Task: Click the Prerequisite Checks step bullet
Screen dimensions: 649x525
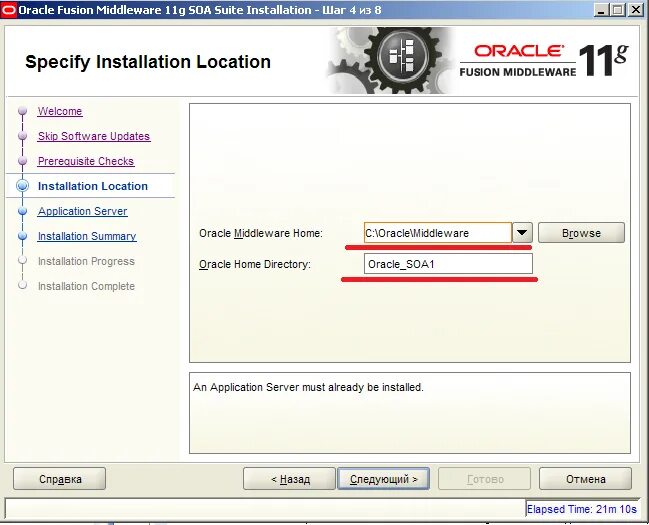Action: [x=23, y=161]
